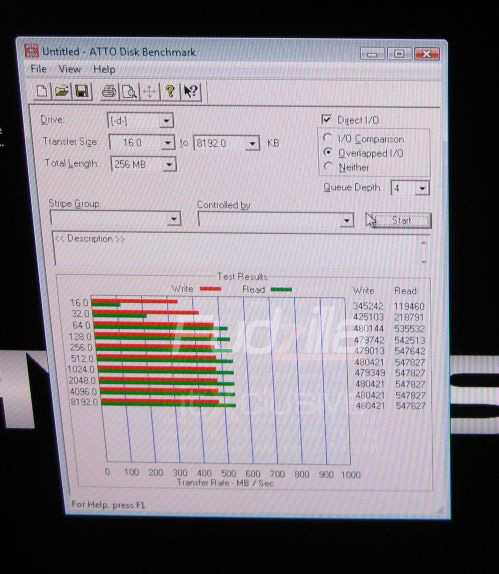This screenshot has height=574, width=499.
Task: Open About via question mark icon
Action: (170, 92)
